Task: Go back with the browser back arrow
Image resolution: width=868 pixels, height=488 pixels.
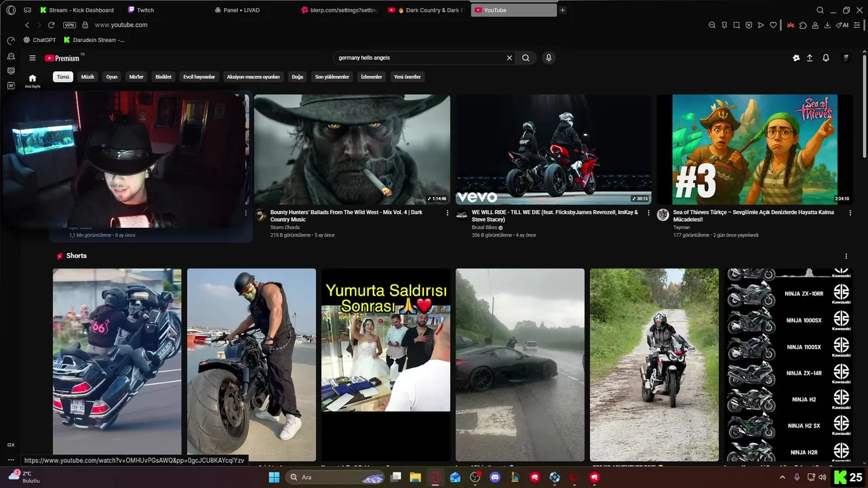Action: pyautogui.click(x=27, y=25)
